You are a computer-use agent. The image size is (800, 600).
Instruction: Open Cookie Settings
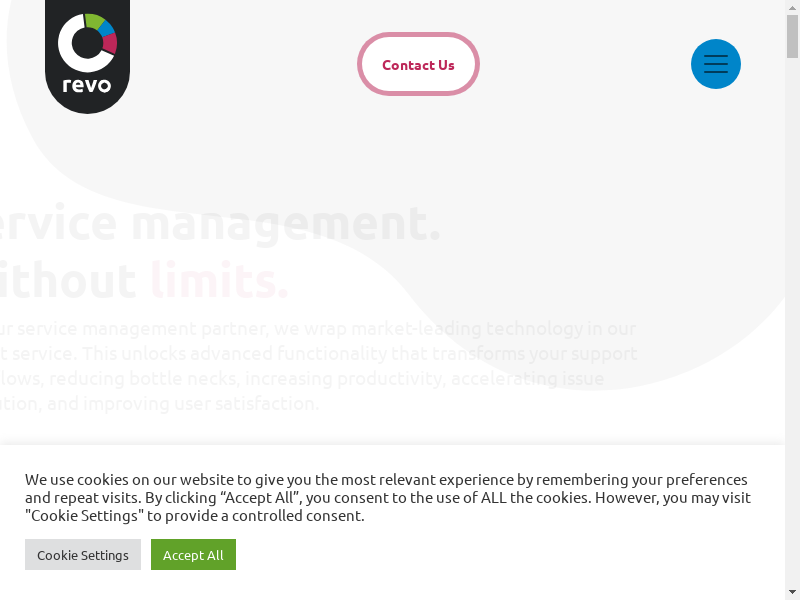coord(83,555)
